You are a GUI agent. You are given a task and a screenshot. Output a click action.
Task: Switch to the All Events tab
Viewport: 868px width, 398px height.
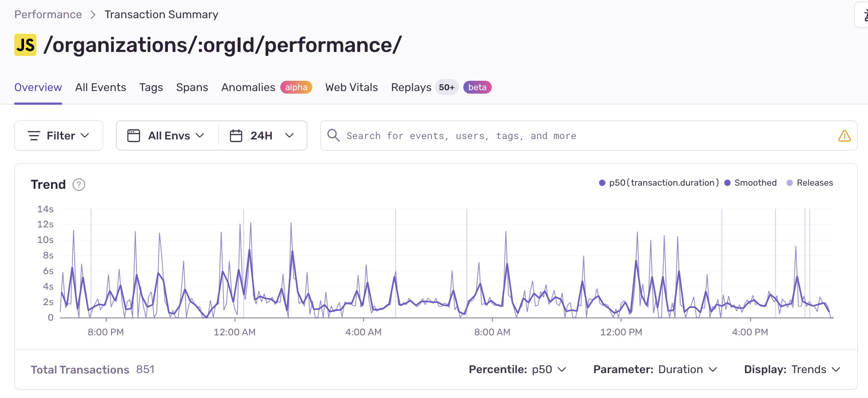100,87
